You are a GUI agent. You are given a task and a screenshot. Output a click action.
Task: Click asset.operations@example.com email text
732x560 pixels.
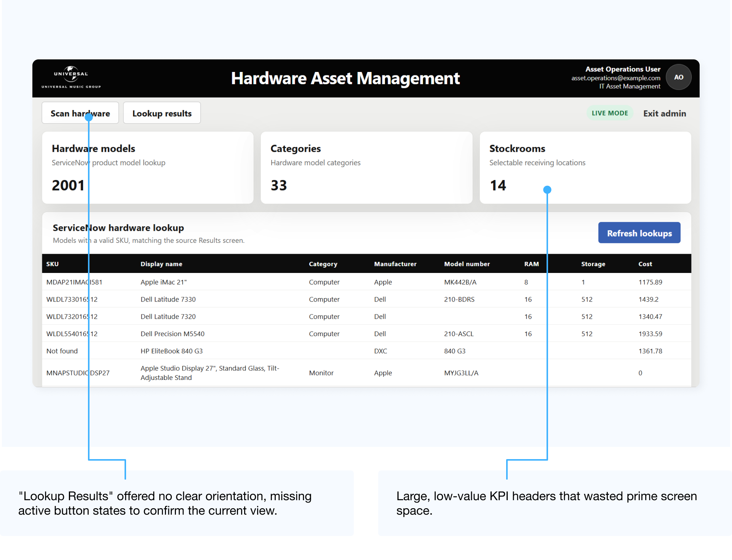(615, 78)
